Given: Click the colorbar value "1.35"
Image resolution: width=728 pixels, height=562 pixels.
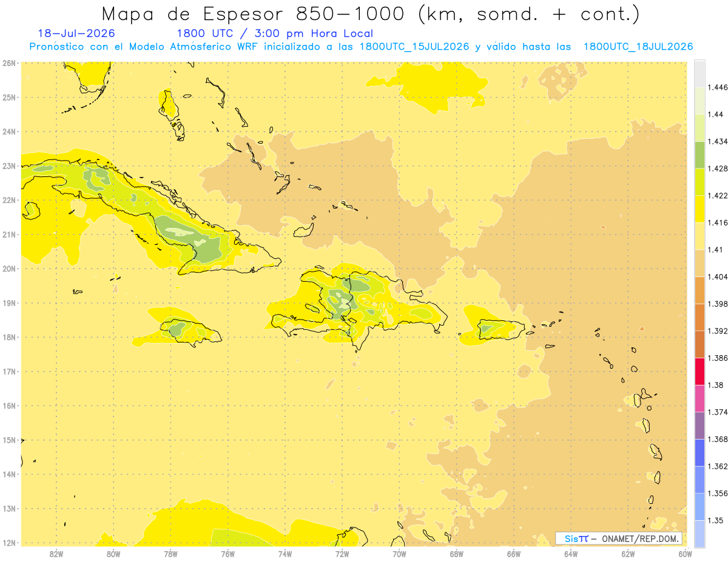Looking at the screenshot, I should click(715, 521).
